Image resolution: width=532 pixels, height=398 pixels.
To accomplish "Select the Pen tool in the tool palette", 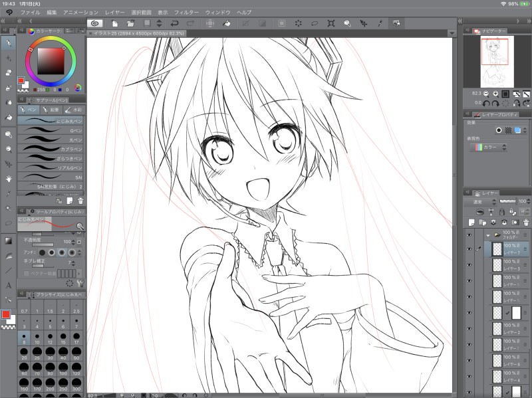I will [x=9, y=43].
